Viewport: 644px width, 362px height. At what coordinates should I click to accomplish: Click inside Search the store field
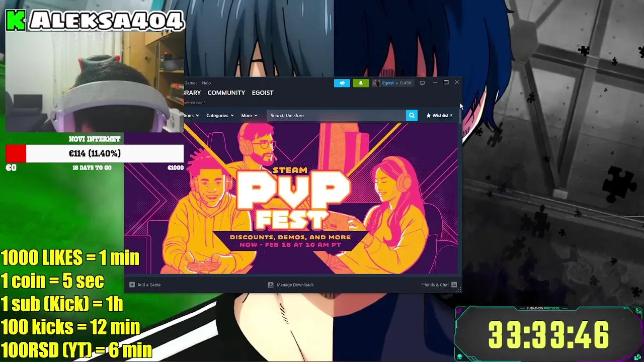pos(336,116)
